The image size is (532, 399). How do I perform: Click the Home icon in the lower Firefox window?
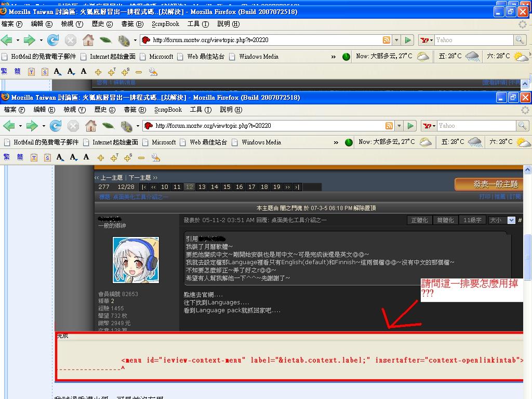coord(90,126)
